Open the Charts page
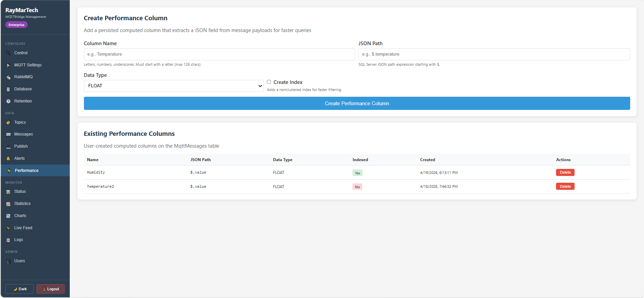This screenshot has width=644, height=298. (35, 216)
